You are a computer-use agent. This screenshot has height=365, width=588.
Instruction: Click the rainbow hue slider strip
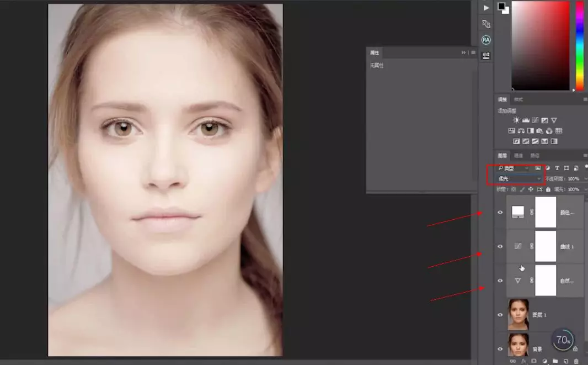(x=580, y=45)
